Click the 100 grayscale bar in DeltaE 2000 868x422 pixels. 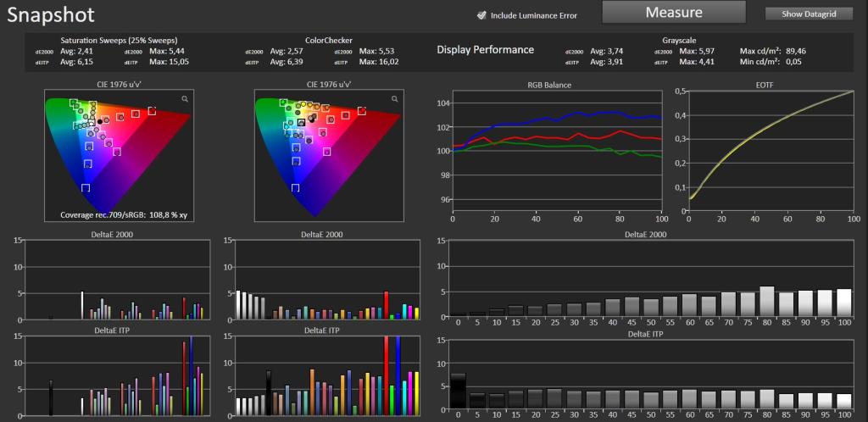point(843,303)
